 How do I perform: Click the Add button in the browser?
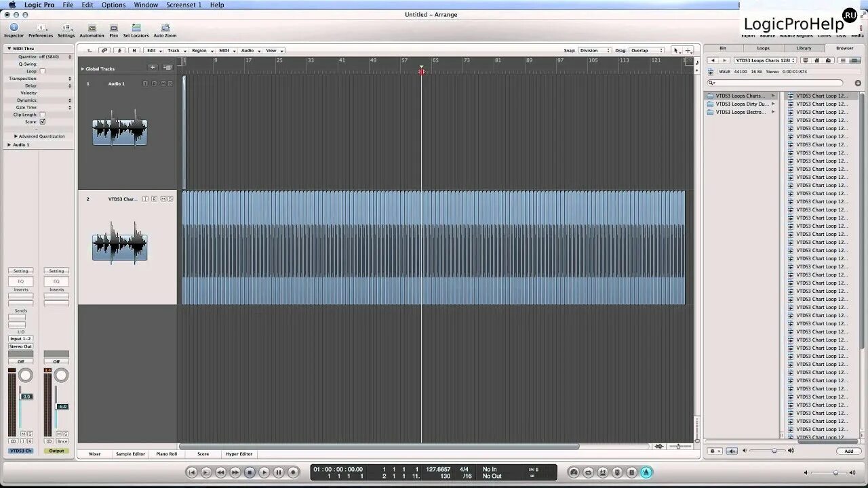(849, 451)
